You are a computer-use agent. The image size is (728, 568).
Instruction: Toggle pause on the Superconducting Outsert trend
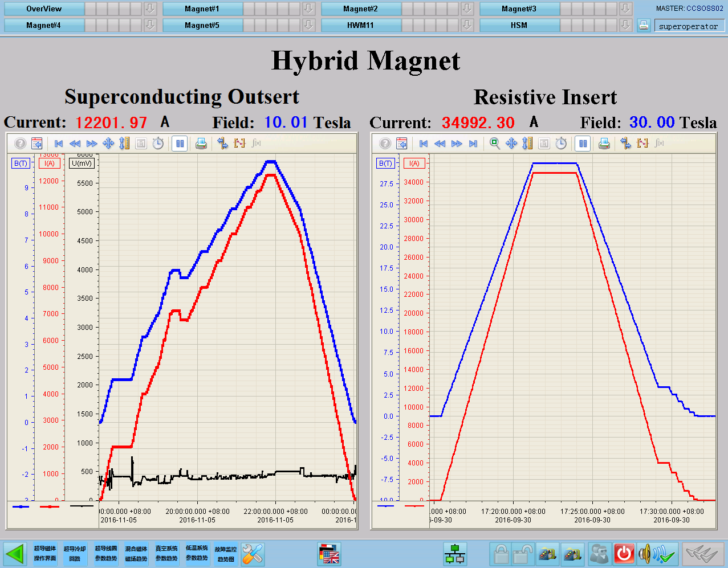coord(180,144)
